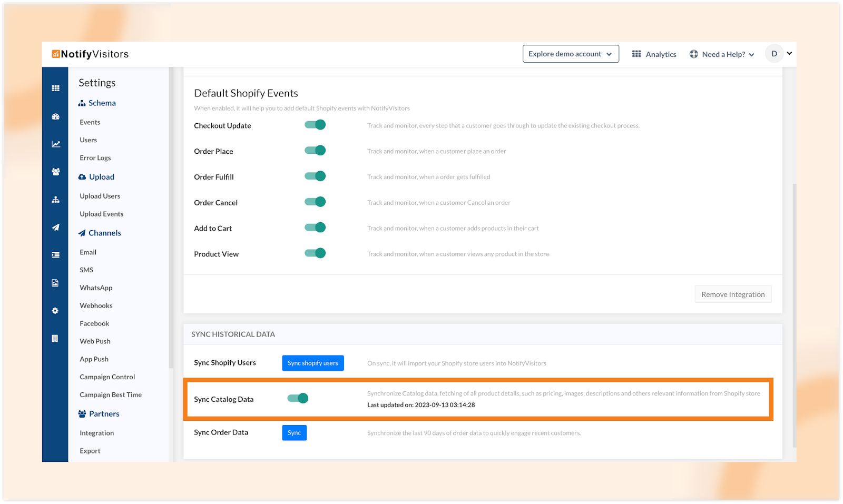843x504 pixels.
Task: Open the dashboard gauge icon in left rail
Action: point(55,117)
